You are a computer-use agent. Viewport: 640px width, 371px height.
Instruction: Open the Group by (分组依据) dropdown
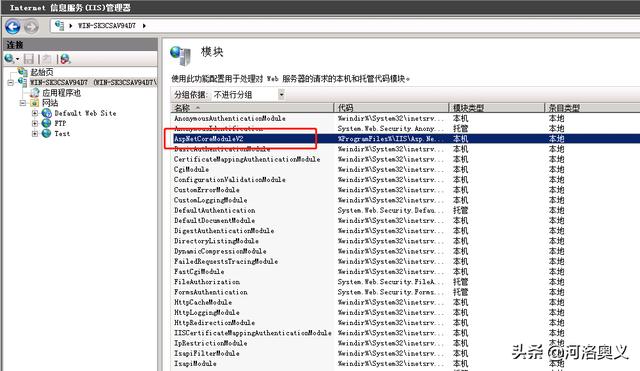[281, 95]
